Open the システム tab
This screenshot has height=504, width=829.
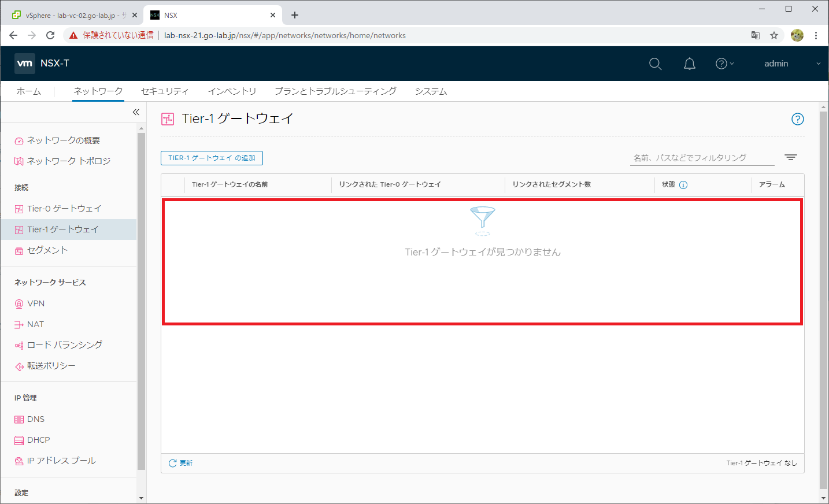431,91
